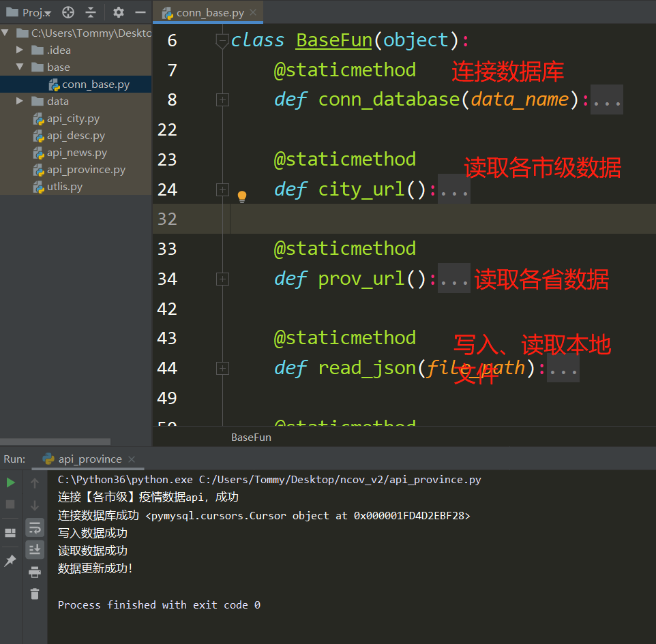Click line number 24 in gutter
Screen dimensions: 656x644
coord(167,190)
